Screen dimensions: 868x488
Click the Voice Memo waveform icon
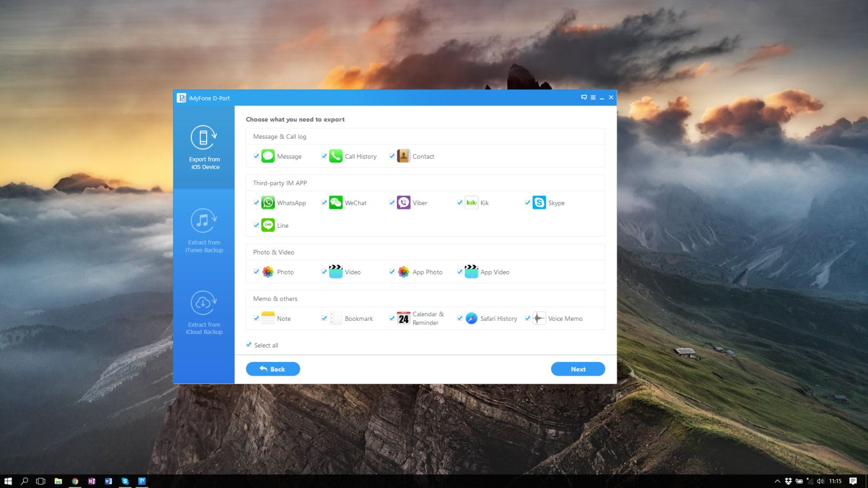pos(539,318)
